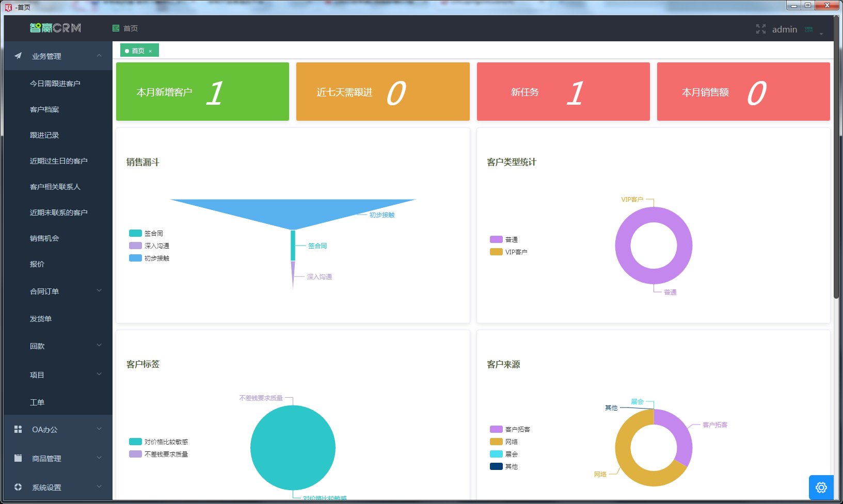Close the 首页 tab with x

150,51
